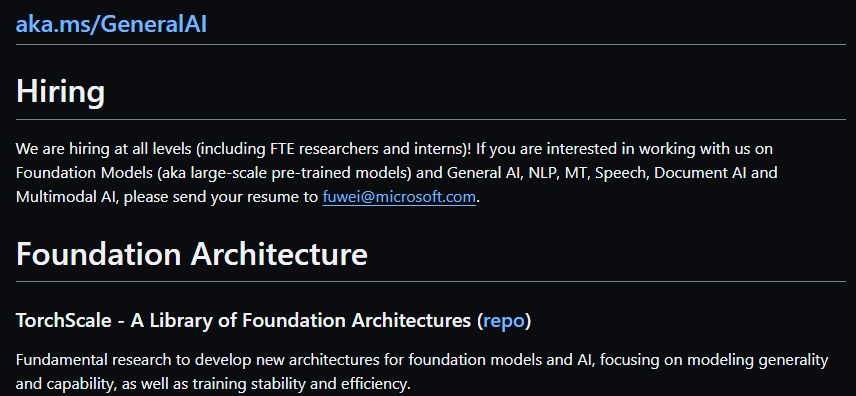Click the words 'modeling generality' in description
This screenshot has width=856, height=396.
(x=757, y=360)
